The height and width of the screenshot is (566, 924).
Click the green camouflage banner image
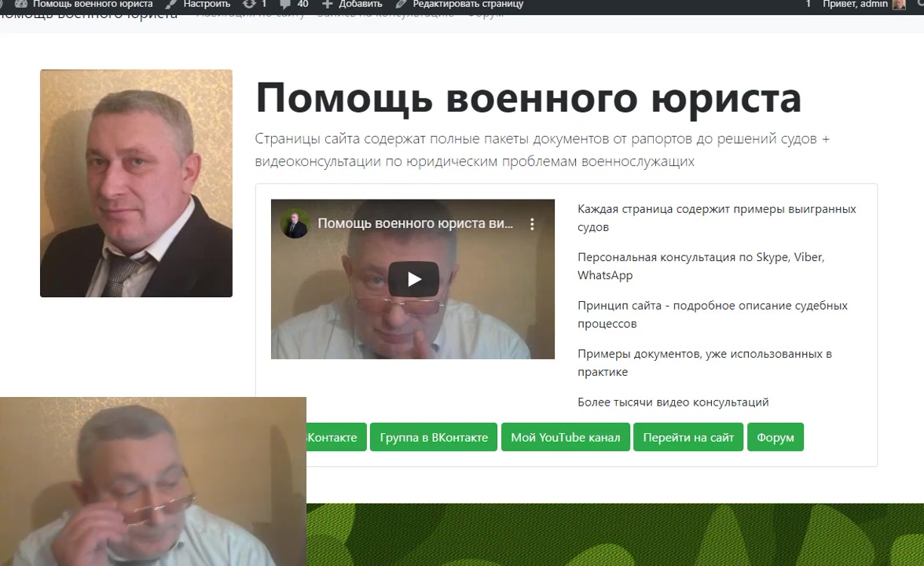pyautogui.click(x=615, y=535)
